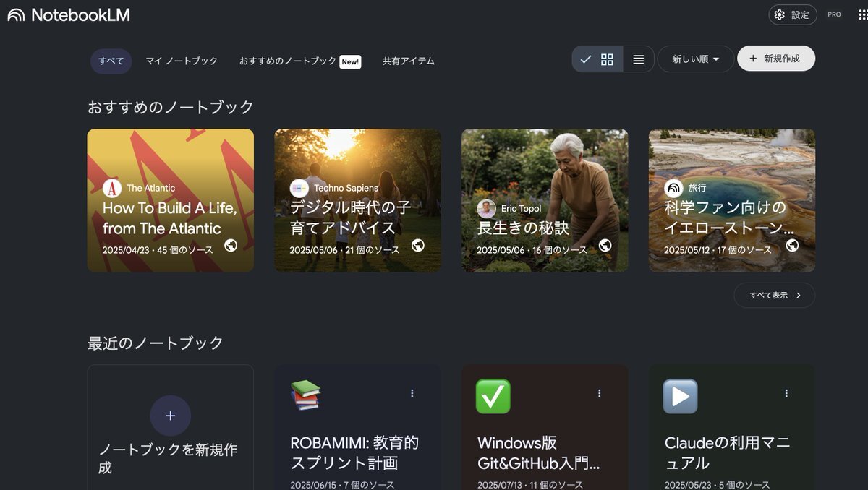
Task: Click the New! badge
Action: click(x=350, y=62)
